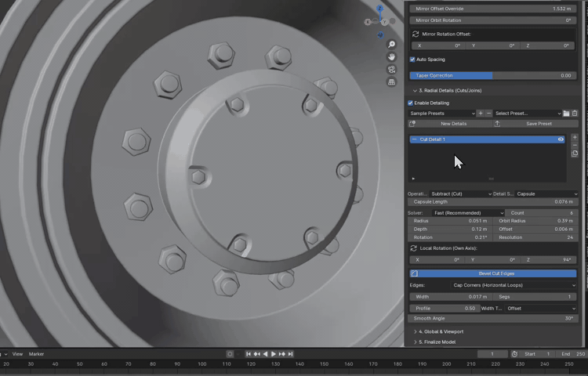Remove preset with minus beside Sample Presets
This screenshot has height=376, width=588.
click(x=488, y=113)
